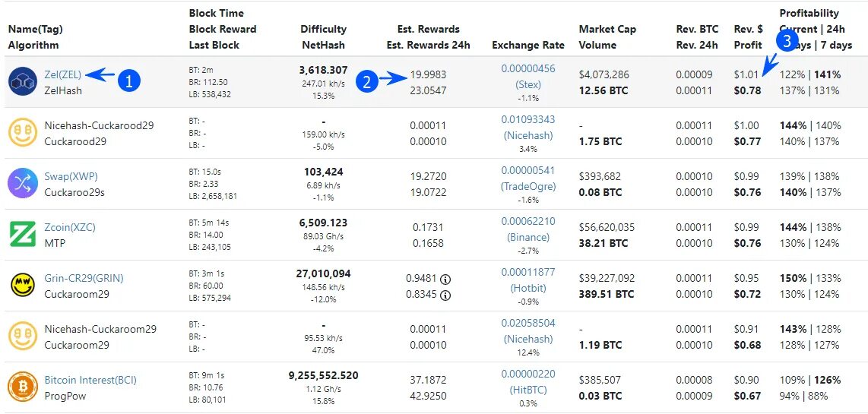Click the Grin yellow face icon
The height and width of the screenshot is (414, 868).
[x=23, y=286]
